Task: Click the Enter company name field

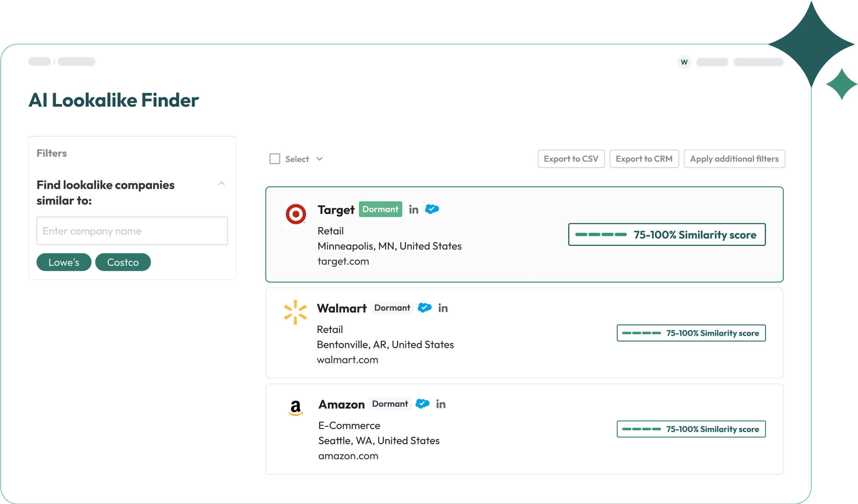Action: click(x=132, y=231)
